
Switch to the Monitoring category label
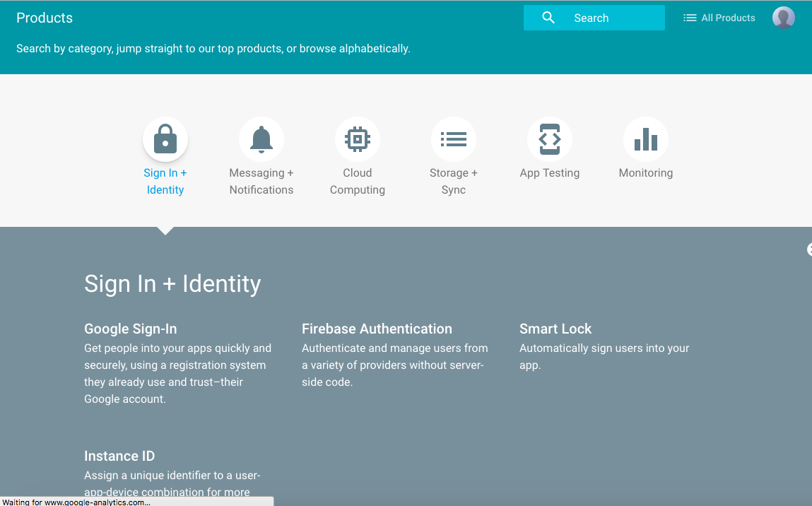pyautogui.click(x=646, y=173)
